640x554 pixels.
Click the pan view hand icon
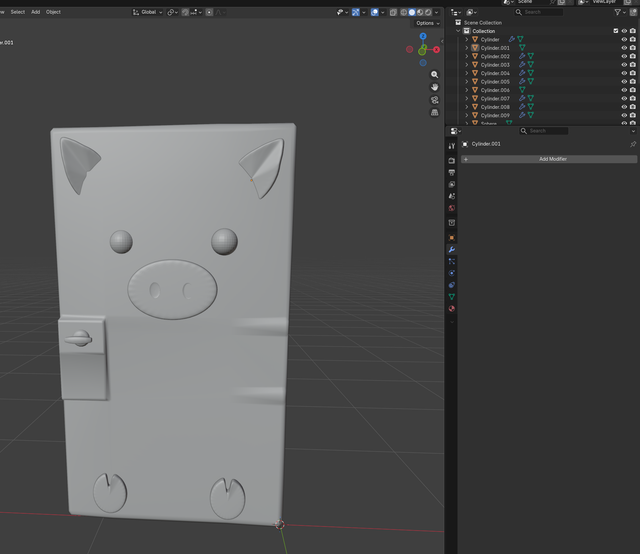click(435, 87)
